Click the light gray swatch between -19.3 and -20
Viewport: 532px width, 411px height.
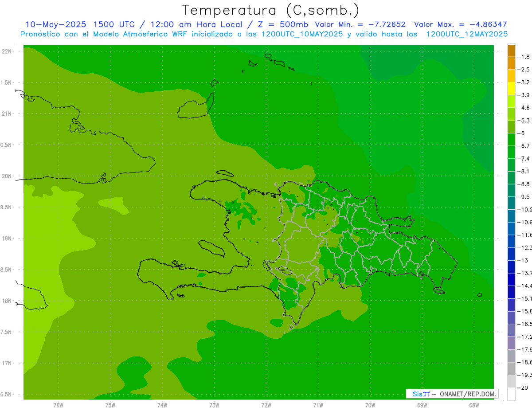pyautogui.click(x=511, y=381)
